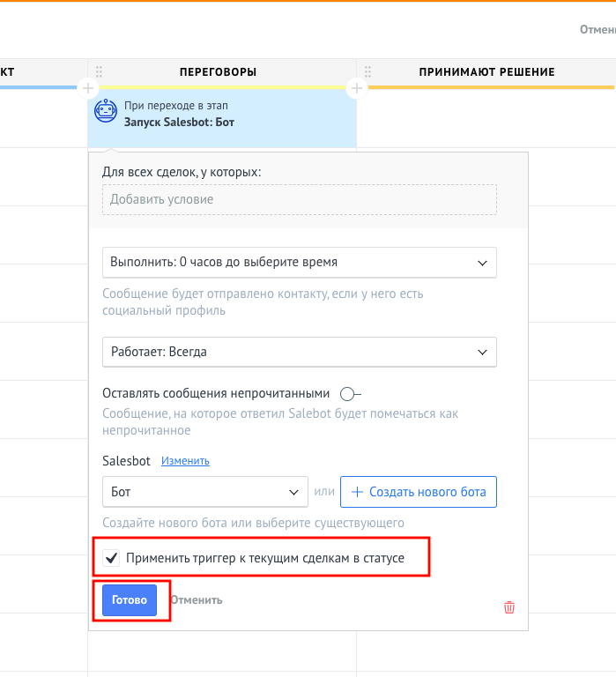616x677 pixels.
Task: Select the Принимают решение stage header
Action: pos(487,71)
